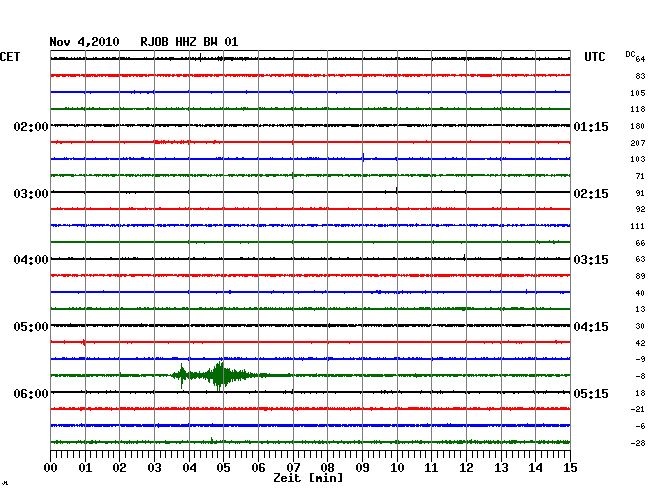The height and width of the screenshot is (494, 650).
Task: Click the date label 'Nov 4,2010'
Action: coord(84,42)
